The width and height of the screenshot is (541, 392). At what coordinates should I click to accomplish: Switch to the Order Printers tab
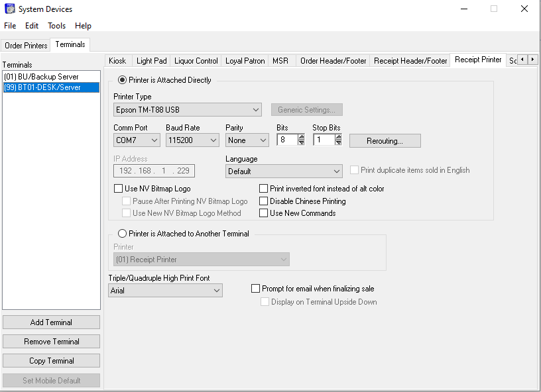(26, 46)
